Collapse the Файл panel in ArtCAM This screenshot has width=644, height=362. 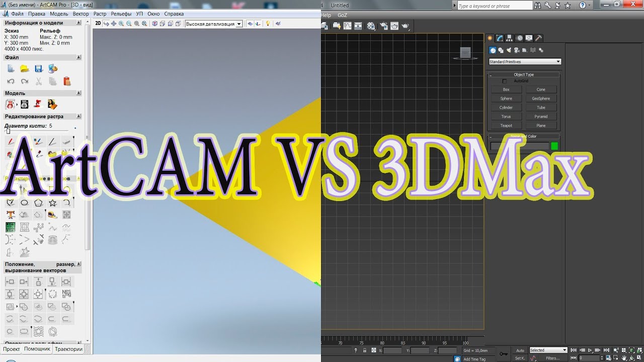pyautogui.click(x=78, y=58)
